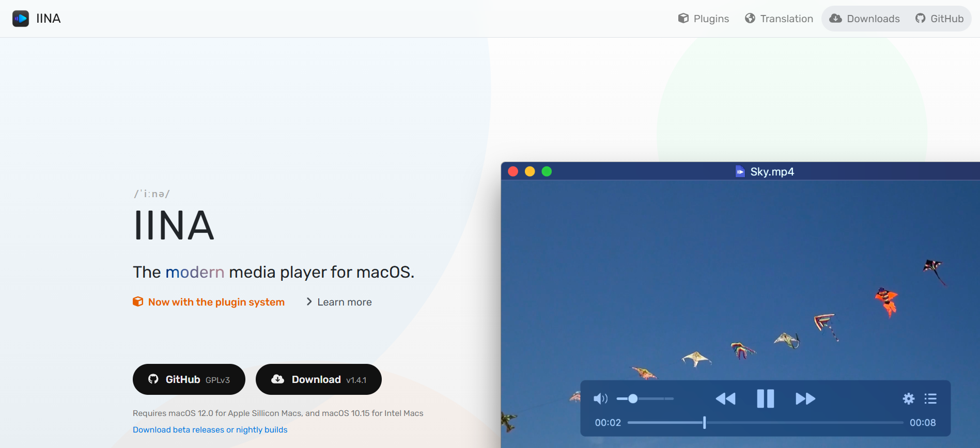This screenshot has width=980, height=448.
Task: Click the tagline 'The modern media player for macOS.'
Action: coord(274,272)
